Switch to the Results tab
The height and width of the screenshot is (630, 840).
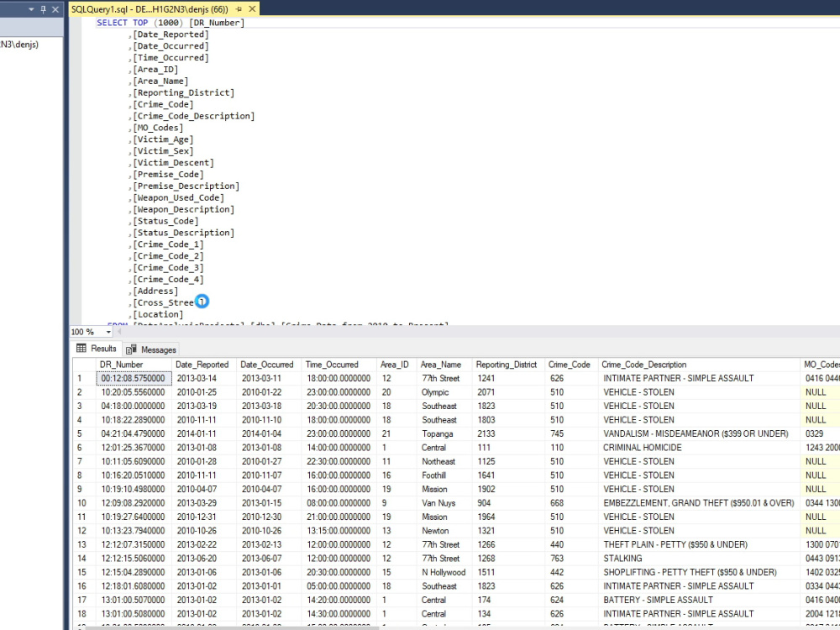97,349
